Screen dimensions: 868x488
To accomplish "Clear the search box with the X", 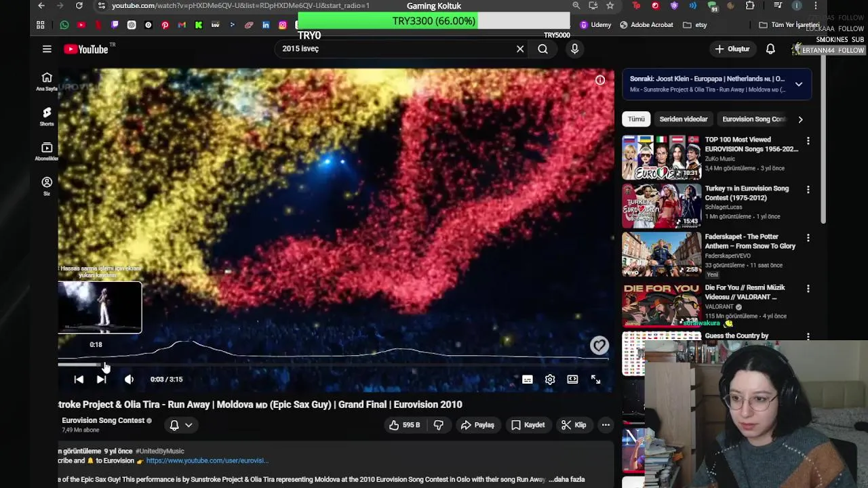I will 520,49.
